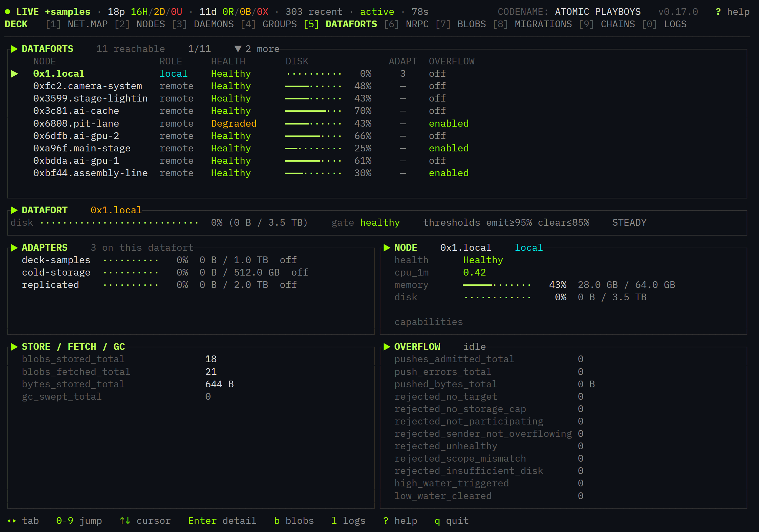Click the 'rejected_scope_mismatch' metric
This screenshot has height=532, width=759.
click(460, 458)
